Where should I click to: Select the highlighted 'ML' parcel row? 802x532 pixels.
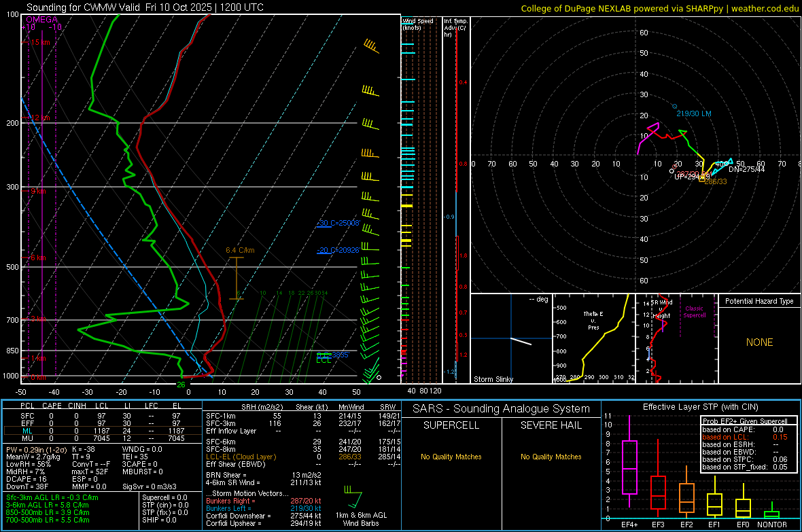[101, 431]
